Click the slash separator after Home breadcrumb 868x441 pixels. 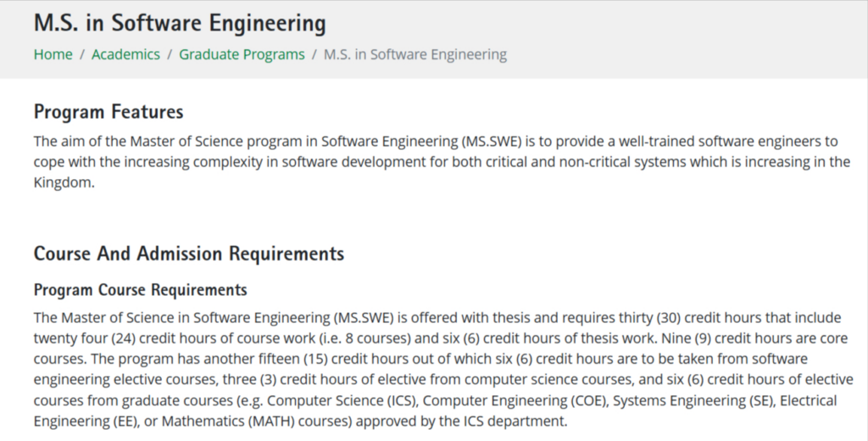82,54
